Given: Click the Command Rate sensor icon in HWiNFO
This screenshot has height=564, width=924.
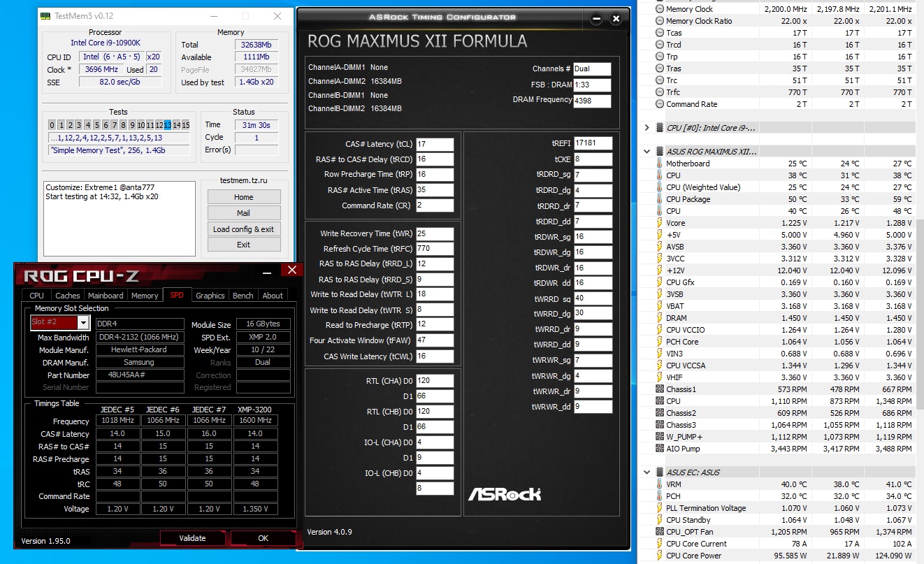Looking at the screenshot, I should tap(660, 104).
